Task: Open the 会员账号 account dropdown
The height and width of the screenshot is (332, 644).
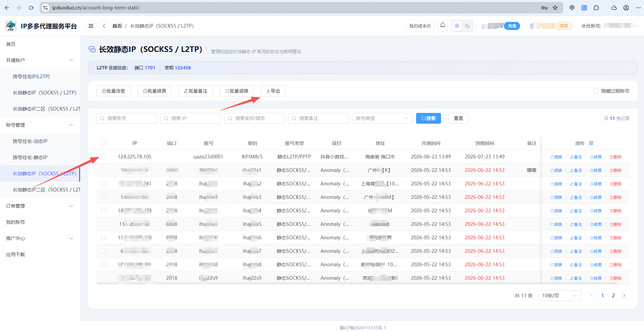Action: (609, 26)
